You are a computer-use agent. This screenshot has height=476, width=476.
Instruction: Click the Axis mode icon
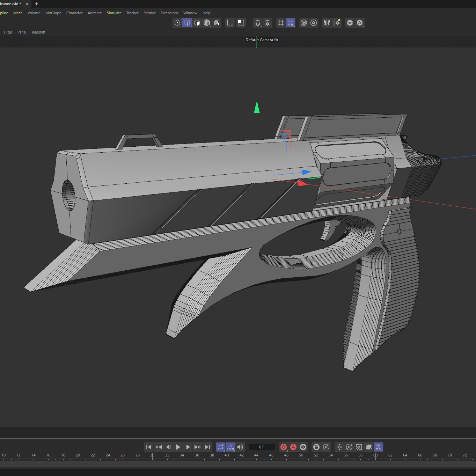[229, 23]
